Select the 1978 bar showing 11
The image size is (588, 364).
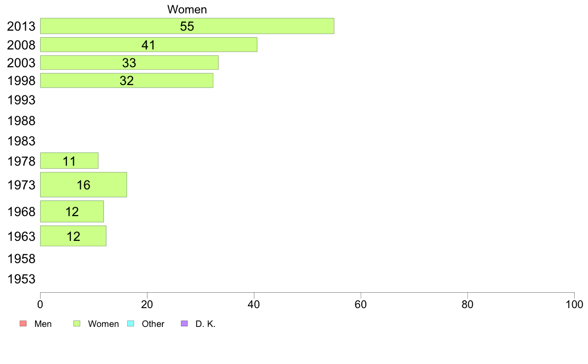[69, 161]
